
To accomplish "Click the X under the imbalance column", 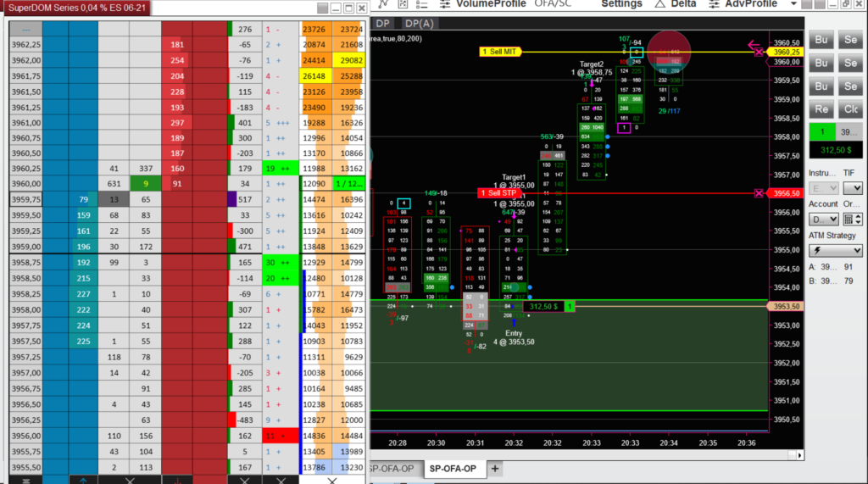I will click(281, 480).
